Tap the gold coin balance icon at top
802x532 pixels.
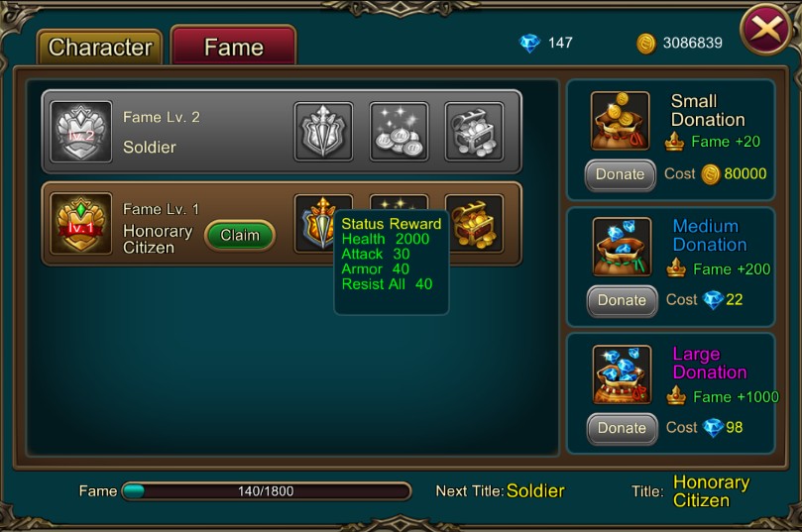click(x=646, y=44)
